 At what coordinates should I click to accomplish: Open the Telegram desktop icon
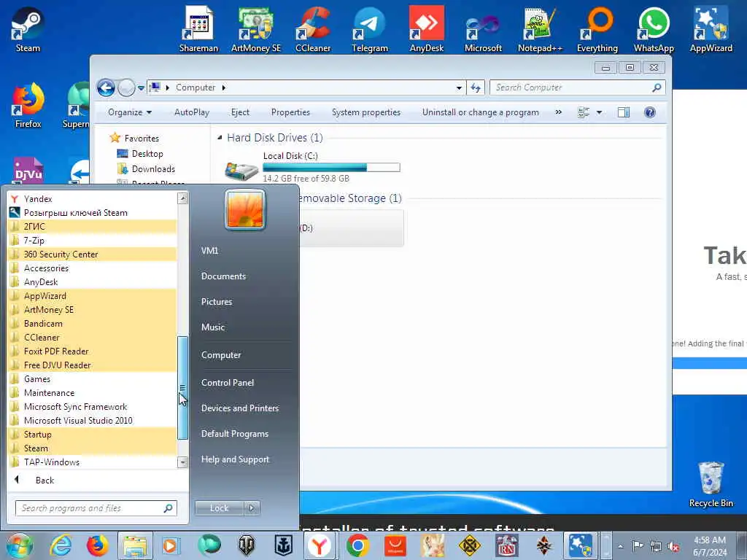click(370, 28)
